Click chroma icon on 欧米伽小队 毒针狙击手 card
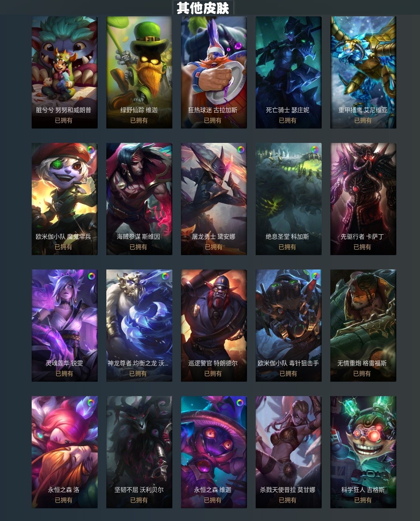The height and width of the screenshot is (521, 420). click(x=315, y=276)
